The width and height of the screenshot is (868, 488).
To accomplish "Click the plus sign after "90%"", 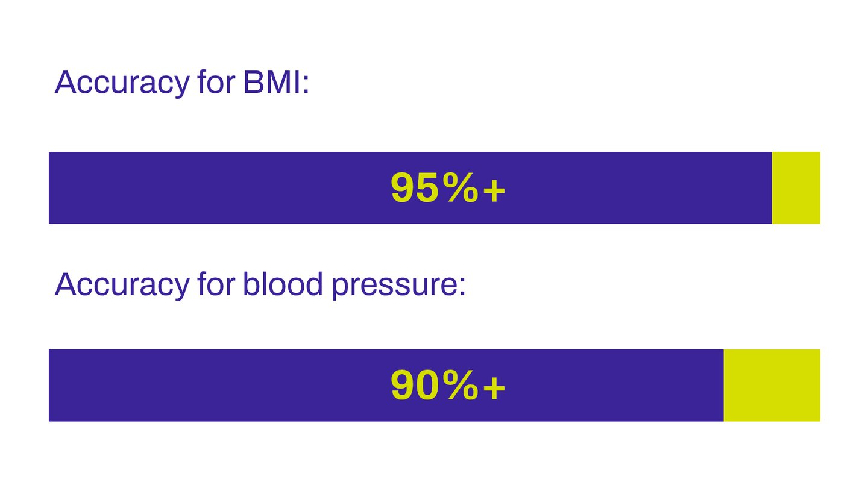I will click(493, 387).
